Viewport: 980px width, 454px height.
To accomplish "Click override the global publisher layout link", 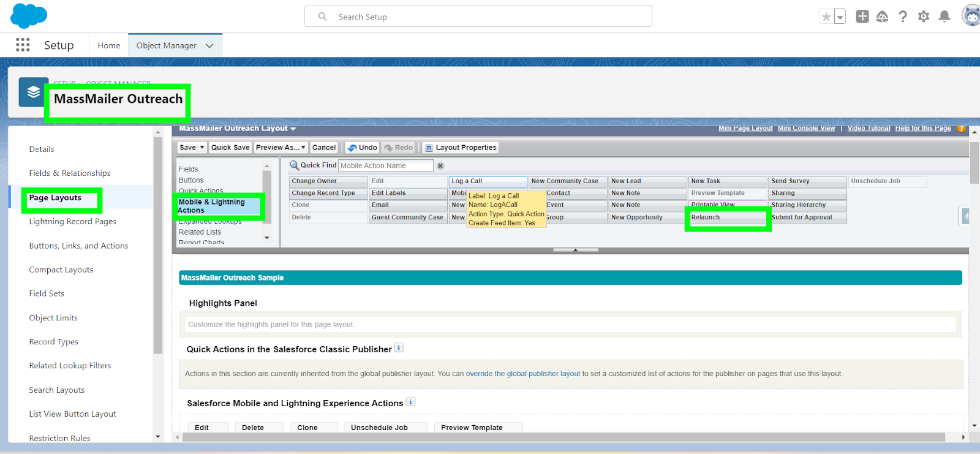I will 523,374.
